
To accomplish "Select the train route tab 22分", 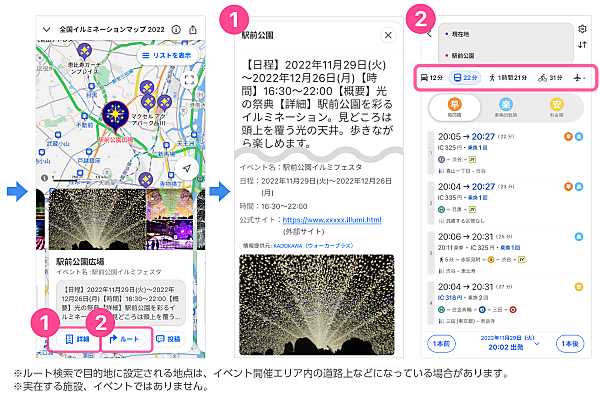I will point(465,78).
